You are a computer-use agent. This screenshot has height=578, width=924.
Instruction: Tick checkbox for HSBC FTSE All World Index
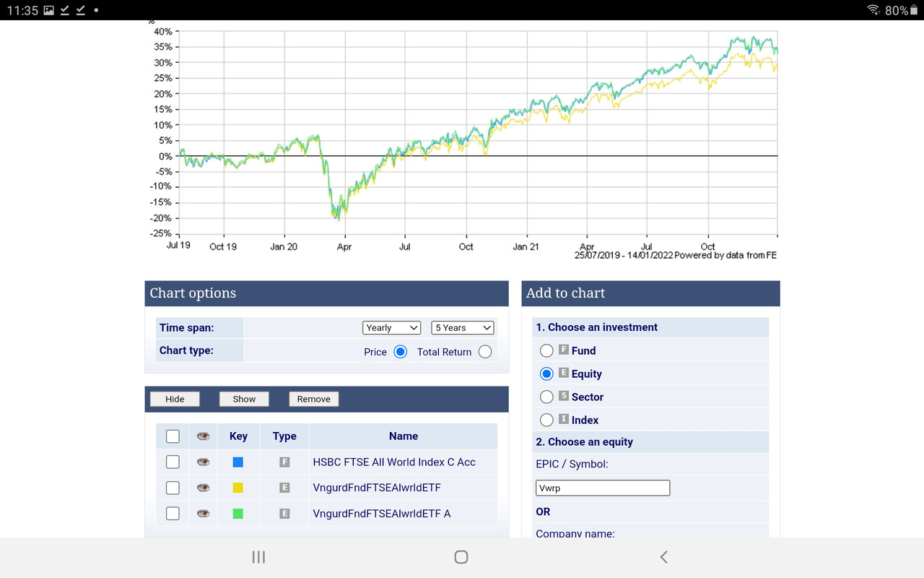tap(173, 462)
